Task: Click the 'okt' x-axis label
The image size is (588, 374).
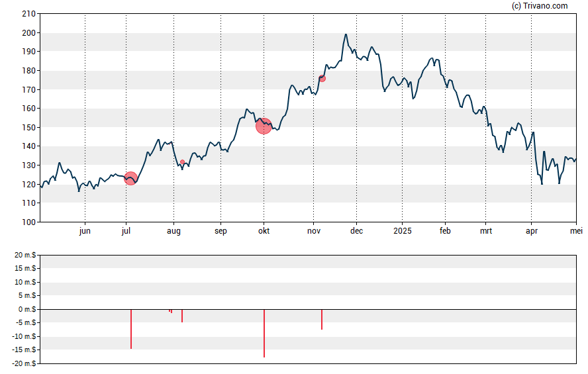Action: (264, 231)
